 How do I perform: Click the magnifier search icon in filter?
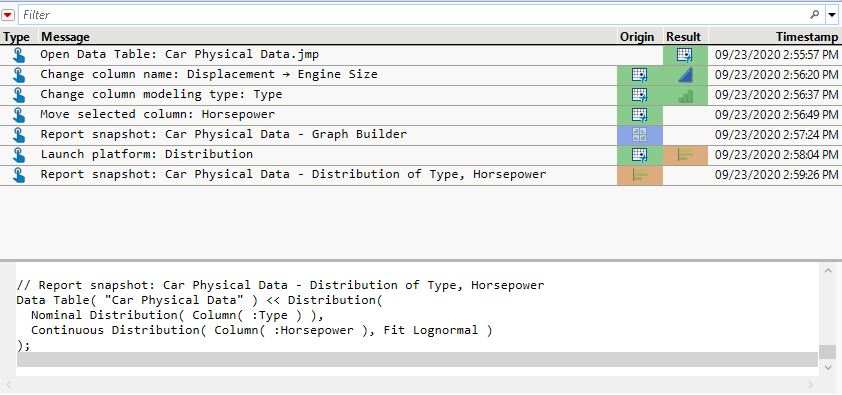(x=815, y=14)
